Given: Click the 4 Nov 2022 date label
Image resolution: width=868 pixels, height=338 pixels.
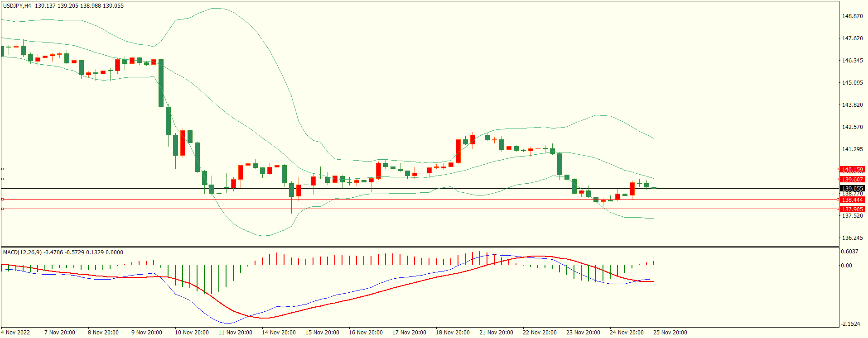Looking at the screenshot, I should pyautogui.click(x=16, y=333).
